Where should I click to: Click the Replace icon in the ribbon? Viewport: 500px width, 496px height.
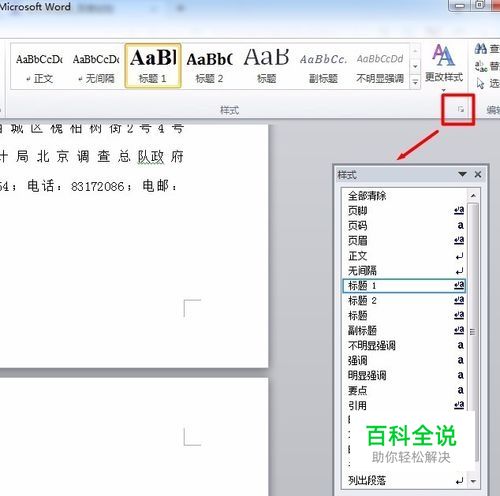pyautogui.click(x=481, y=66)
